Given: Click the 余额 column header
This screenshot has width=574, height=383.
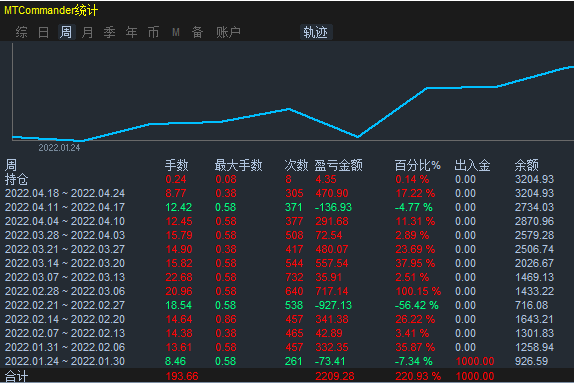Looking at the screenshot, I should (526, 166).
